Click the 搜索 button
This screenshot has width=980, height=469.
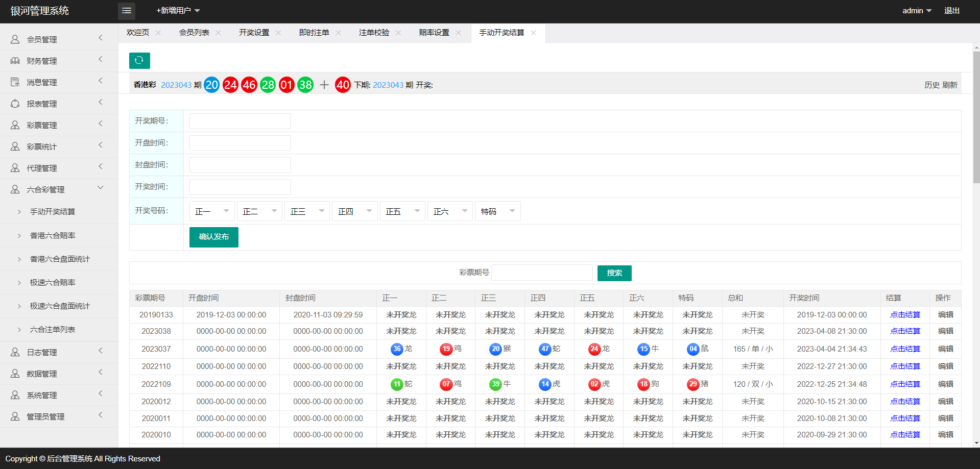tap(614, 273)
